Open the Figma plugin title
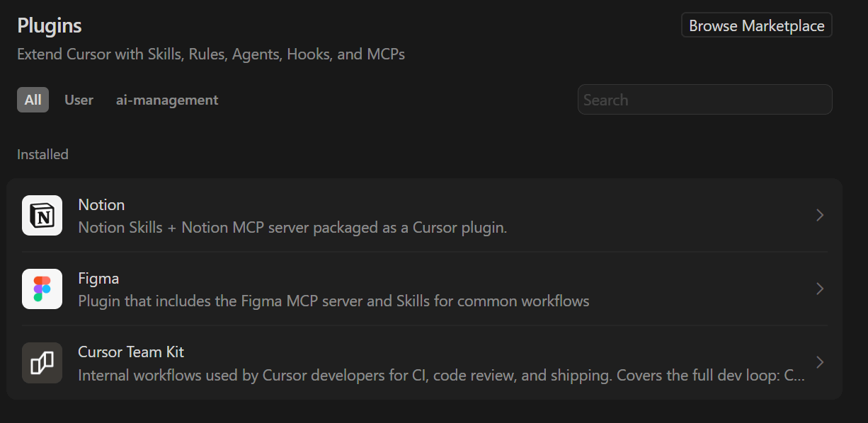This screenshot has width=868, height=423. point(98,278)
